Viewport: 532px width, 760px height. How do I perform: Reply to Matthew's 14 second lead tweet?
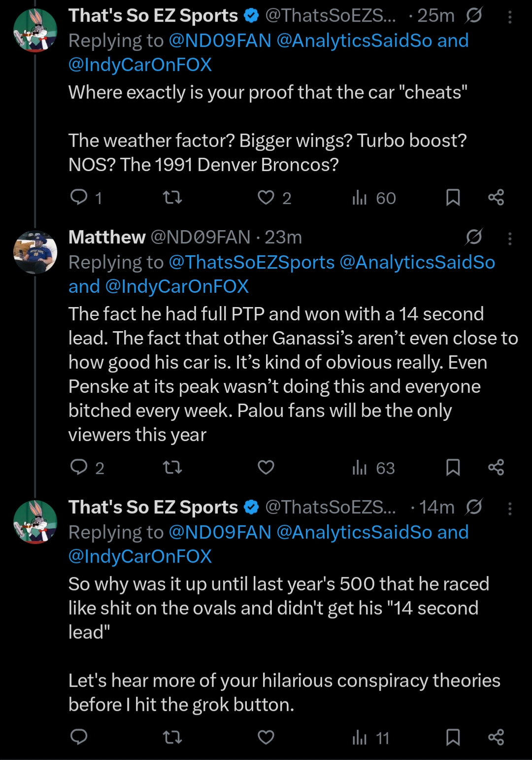pos(79,467)
